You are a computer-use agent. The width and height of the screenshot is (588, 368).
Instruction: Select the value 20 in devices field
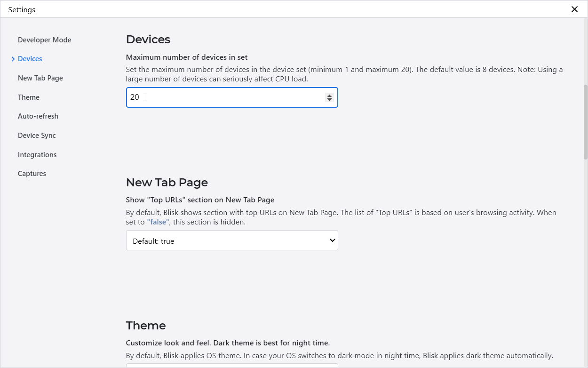135,97
